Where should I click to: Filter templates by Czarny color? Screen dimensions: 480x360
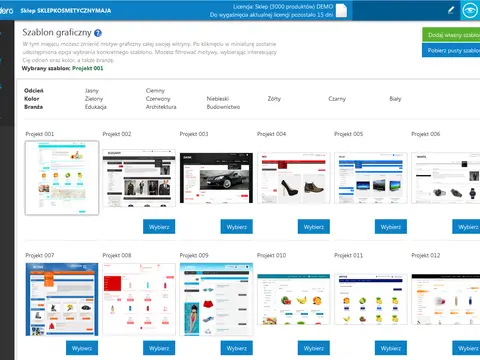pos(337,99)
